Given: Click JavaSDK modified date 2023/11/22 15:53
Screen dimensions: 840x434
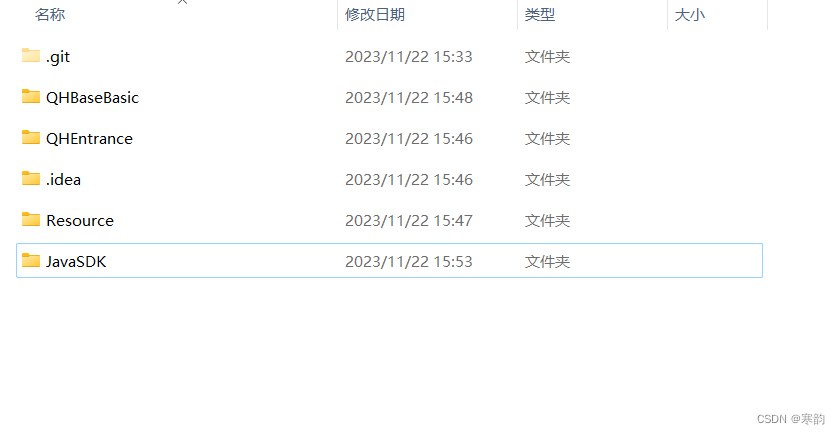Looking at the screenshot, I should [409, 261].
